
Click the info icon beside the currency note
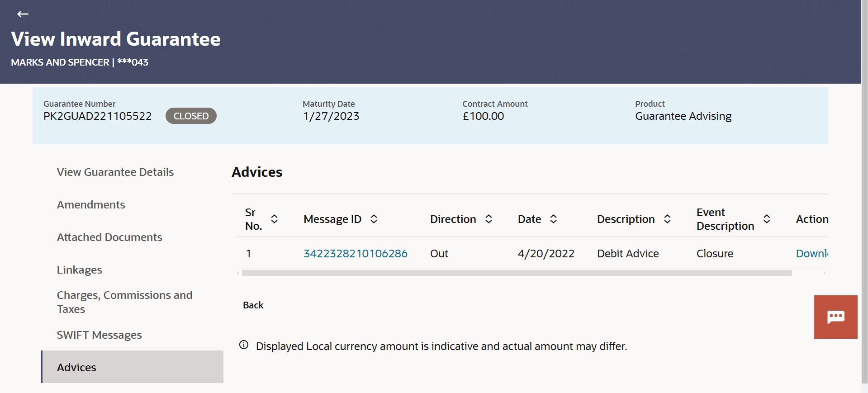pos(244,345)
